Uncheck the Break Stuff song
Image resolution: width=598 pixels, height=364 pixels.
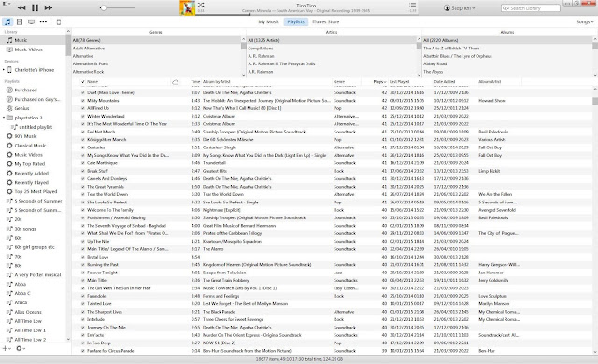point(83,171)
